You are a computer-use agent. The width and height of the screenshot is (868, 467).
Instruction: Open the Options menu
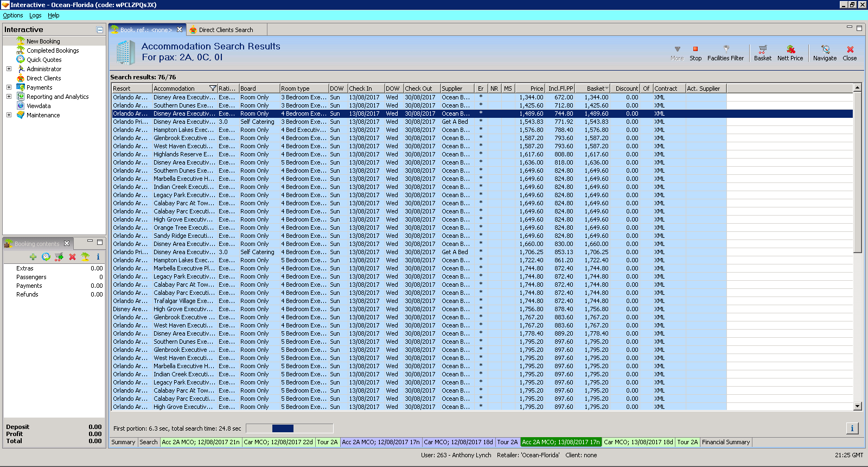(x=13, y=15)
